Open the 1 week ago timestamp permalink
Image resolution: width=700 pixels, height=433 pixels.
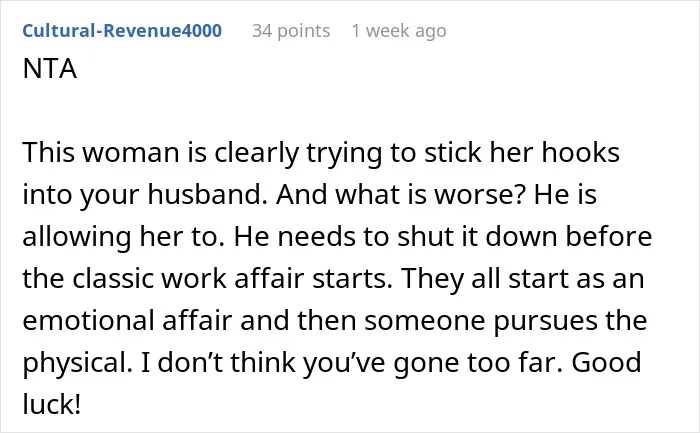point(399,31)
